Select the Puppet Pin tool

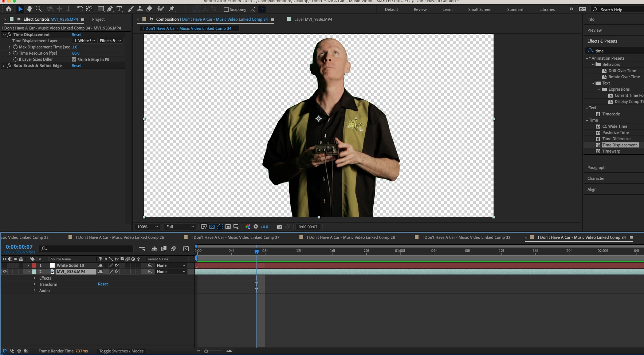point(172,9)
